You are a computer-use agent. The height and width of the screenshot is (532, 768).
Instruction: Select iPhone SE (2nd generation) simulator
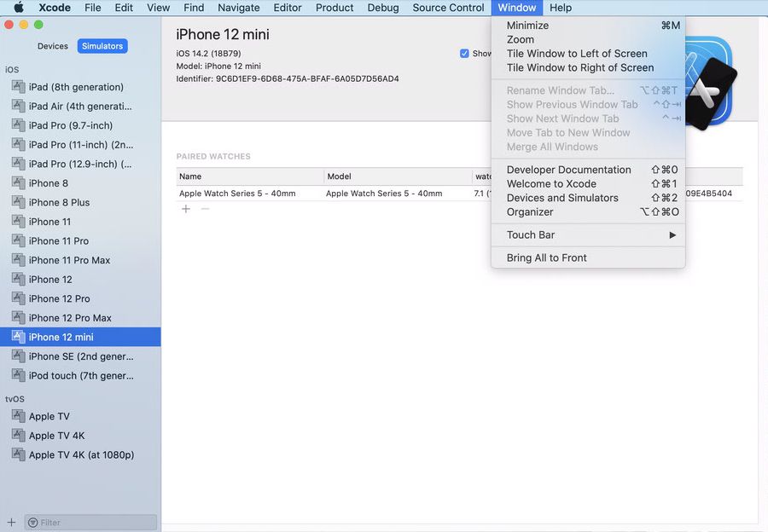click(x=80, y=356)
